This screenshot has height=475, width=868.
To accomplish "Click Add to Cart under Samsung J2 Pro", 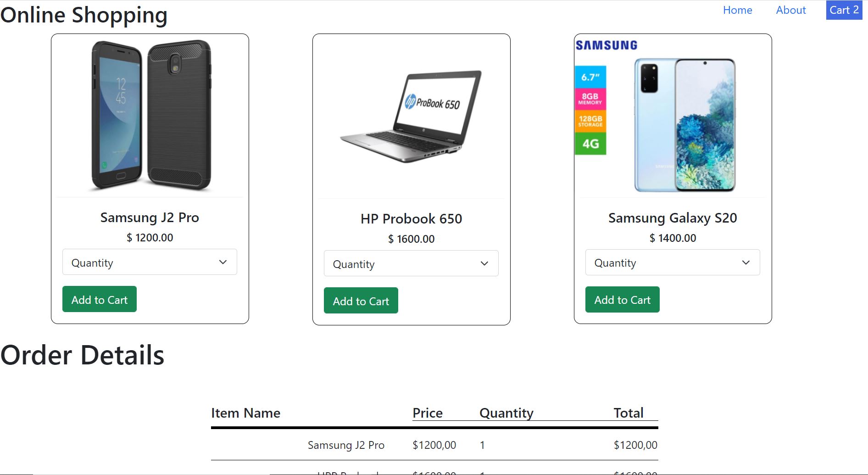I will (99, 299).
